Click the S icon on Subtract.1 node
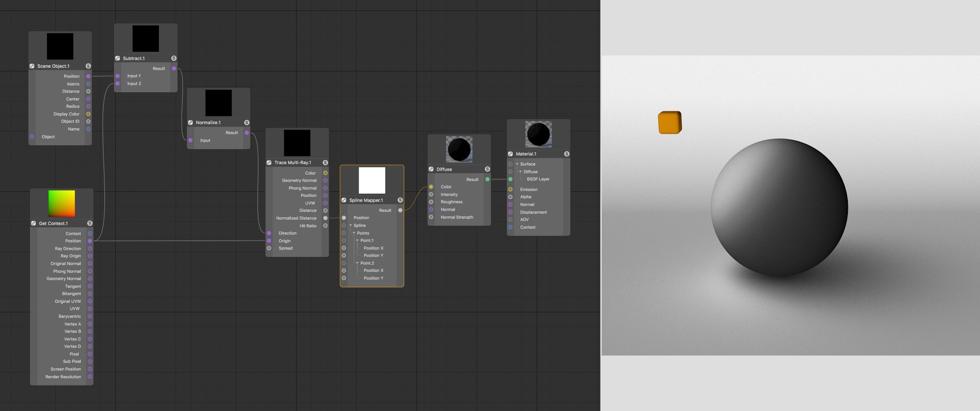Viewport: 980px width, 411px height. (x=174, y=58)
